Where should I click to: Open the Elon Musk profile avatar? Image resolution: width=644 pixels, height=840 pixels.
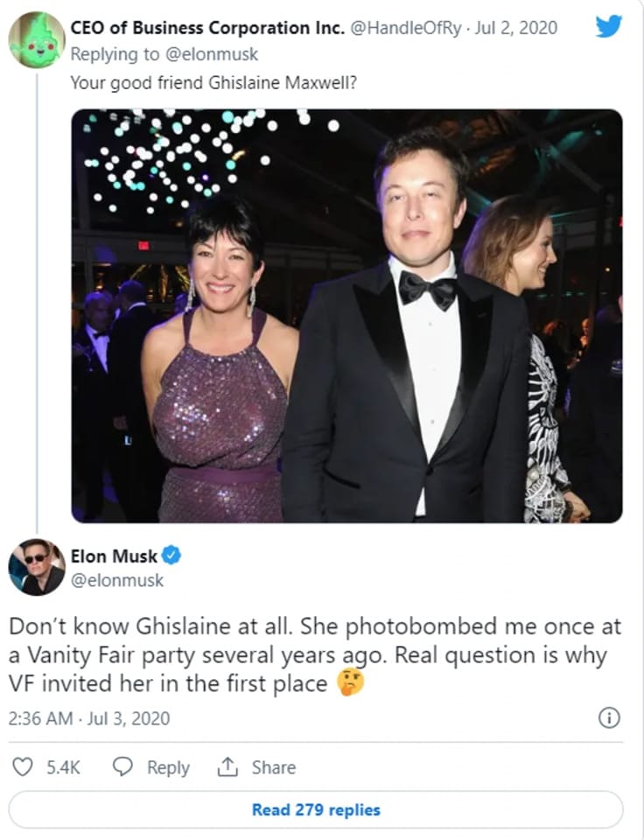tap(36, 566)
